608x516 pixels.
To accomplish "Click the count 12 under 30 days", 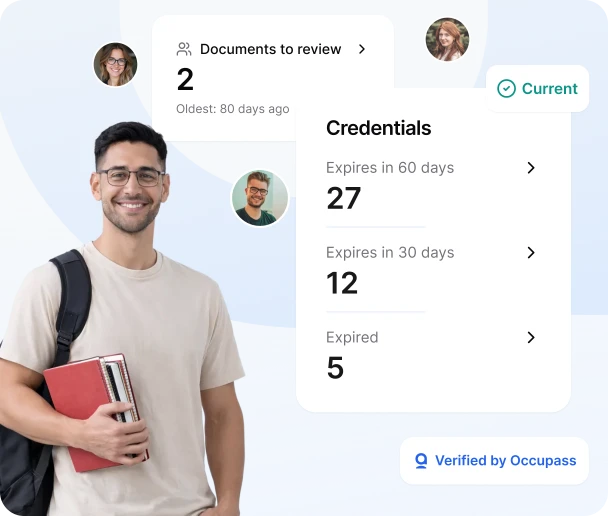I will [342, 283].
